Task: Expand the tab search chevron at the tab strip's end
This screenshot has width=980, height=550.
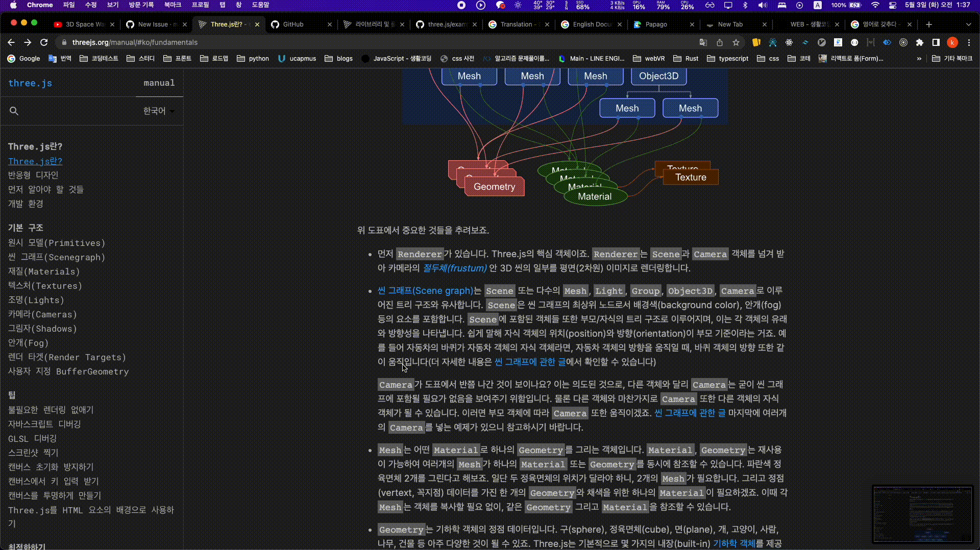Action: coord(969,24)
